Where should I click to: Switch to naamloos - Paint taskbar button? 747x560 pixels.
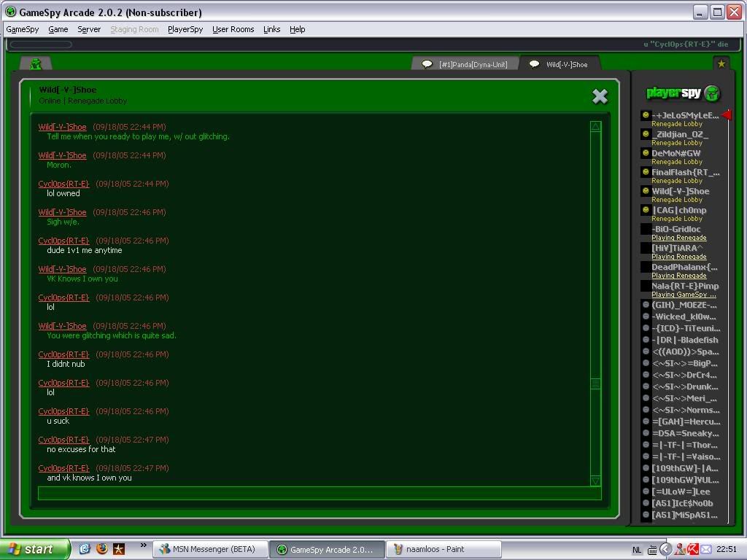(443, 549)
